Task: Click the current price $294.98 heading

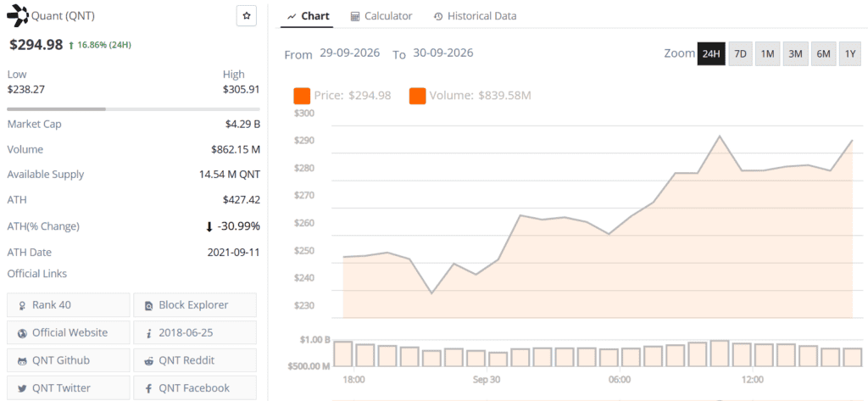Action: tap(36, 45)
